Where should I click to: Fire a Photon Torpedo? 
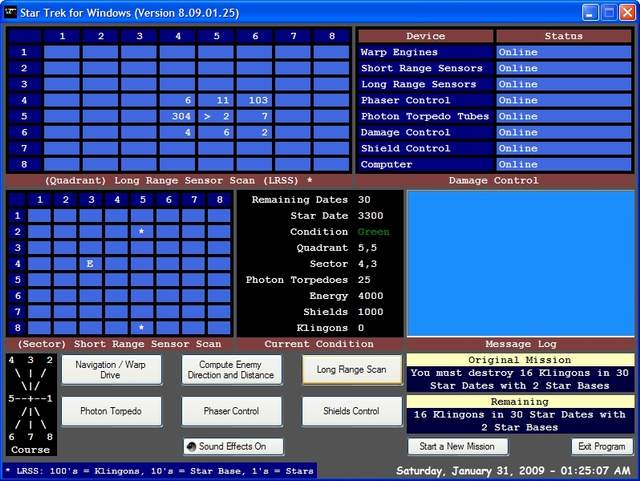(111, 411)
